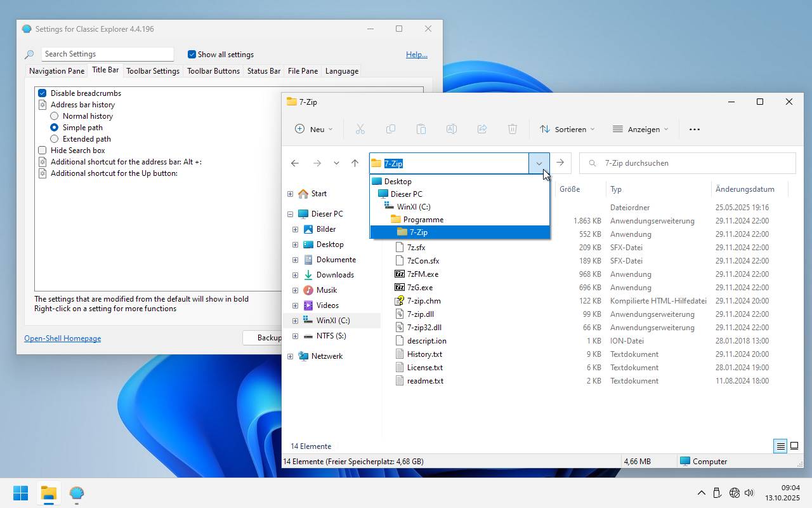
Task: Select Simple path radio button
Action: pyautogui.click(x=55, y=128)
